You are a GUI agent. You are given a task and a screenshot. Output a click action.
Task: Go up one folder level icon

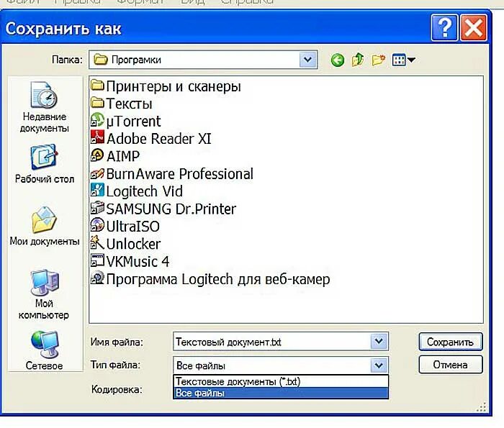point(358,60)
